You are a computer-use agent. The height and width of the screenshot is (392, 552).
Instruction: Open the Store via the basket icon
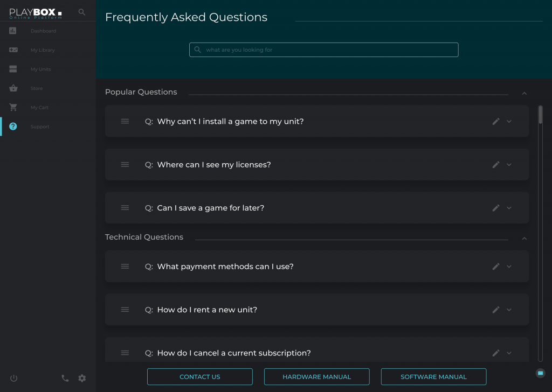[x=13, y=88]
